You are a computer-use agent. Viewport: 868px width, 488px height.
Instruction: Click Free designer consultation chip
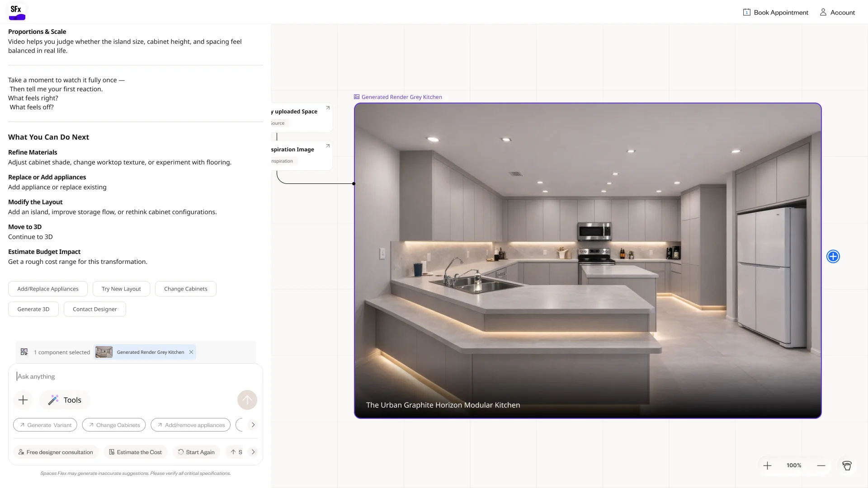[x=56, y=452]
